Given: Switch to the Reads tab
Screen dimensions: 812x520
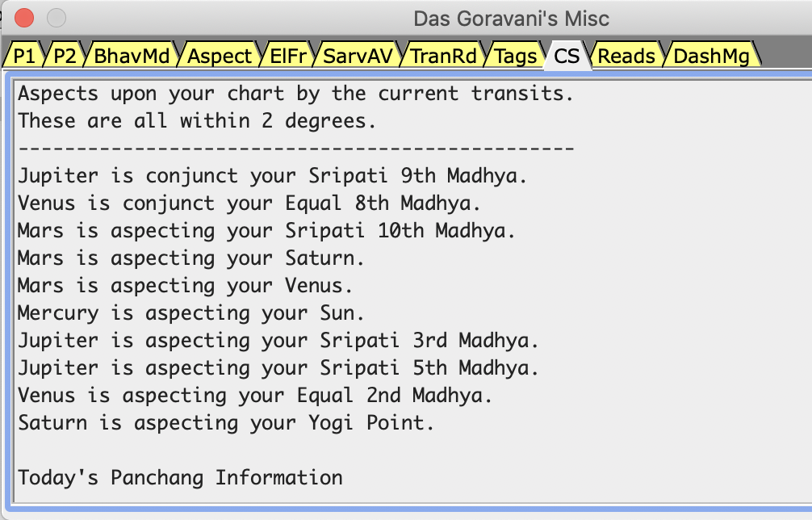Looking at the screenshot, I should click(626, 56).
